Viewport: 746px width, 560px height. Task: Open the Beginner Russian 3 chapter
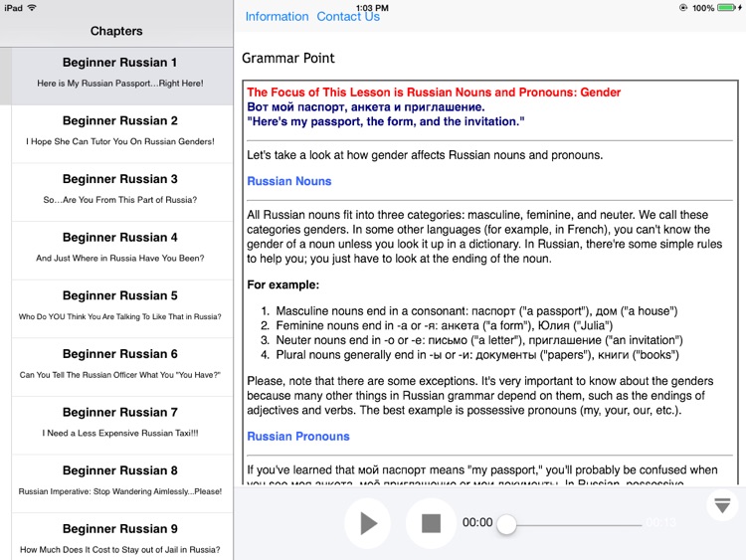(x=121, y=193)
